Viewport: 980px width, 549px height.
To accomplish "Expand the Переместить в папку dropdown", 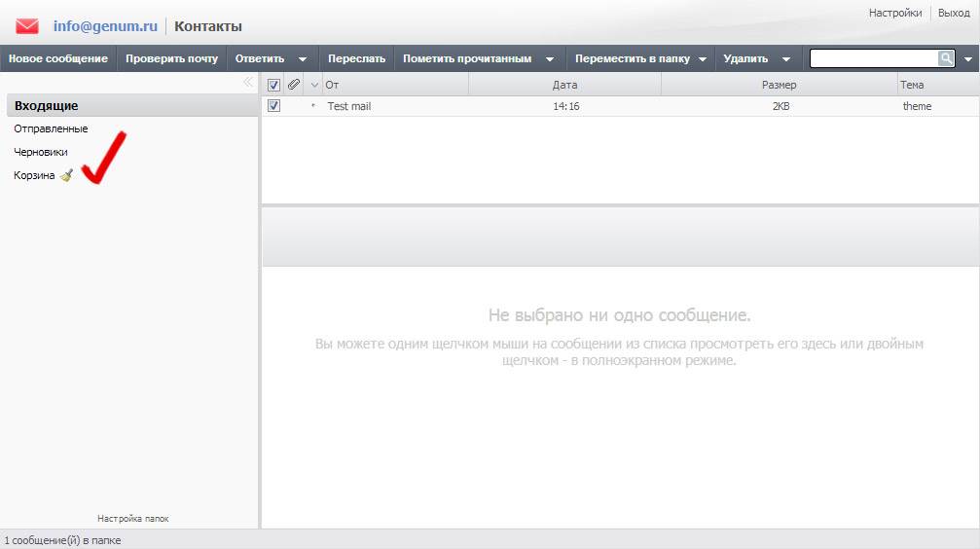I will click(702, 59).
